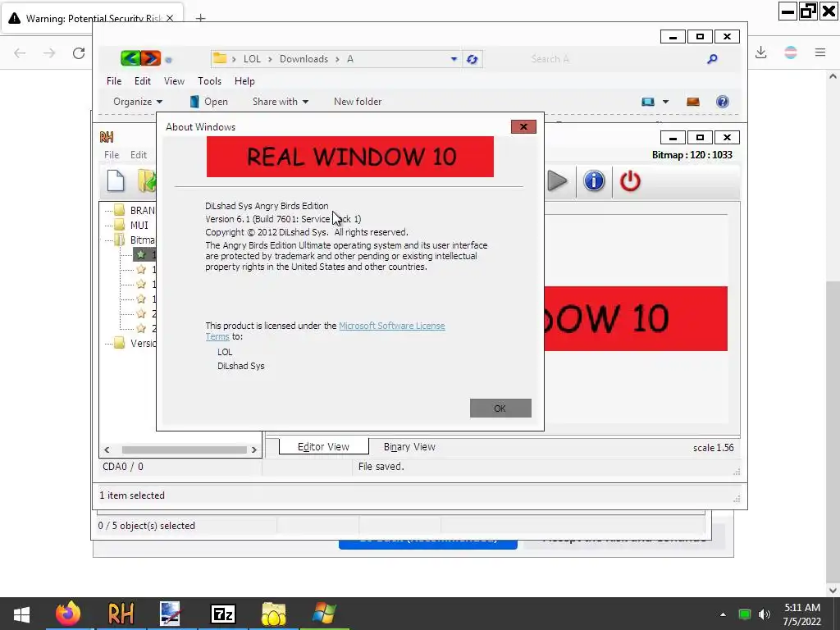Open Explorer Tools menu
840x630 pixels.
209,81
